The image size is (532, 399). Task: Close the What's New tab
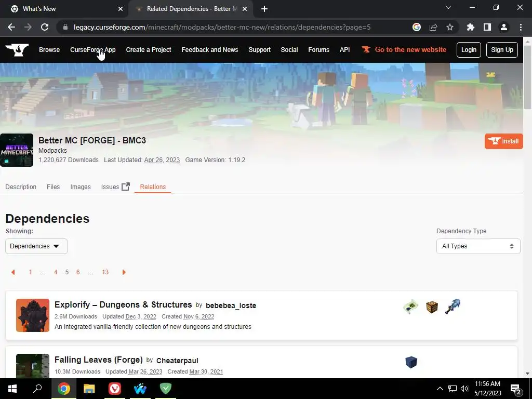tap(121, 9)
